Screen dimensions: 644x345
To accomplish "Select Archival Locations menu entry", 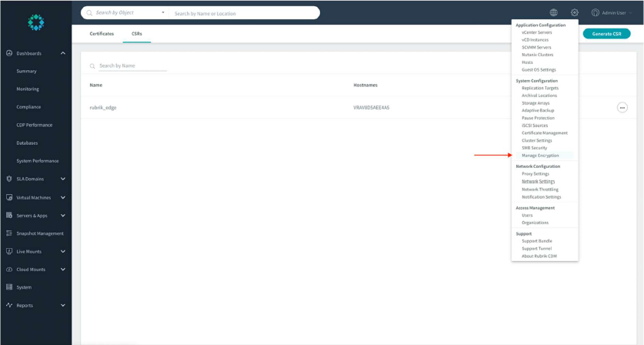I will [x=539, y=95].
